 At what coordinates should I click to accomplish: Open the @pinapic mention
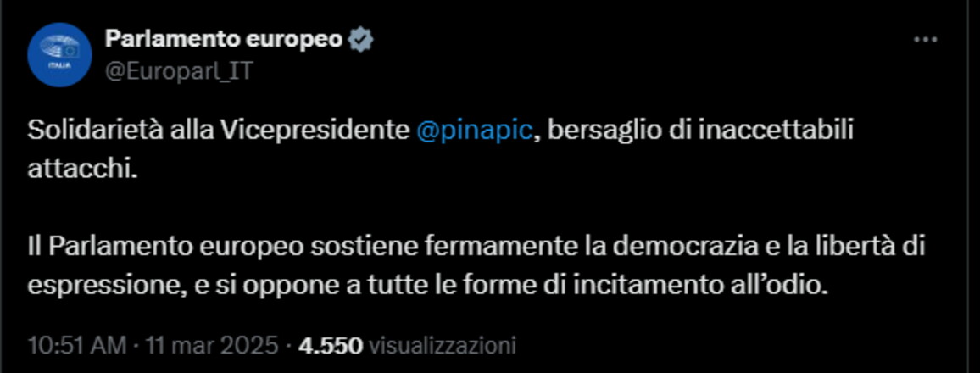pyautogui.click(x=474, y=131)
